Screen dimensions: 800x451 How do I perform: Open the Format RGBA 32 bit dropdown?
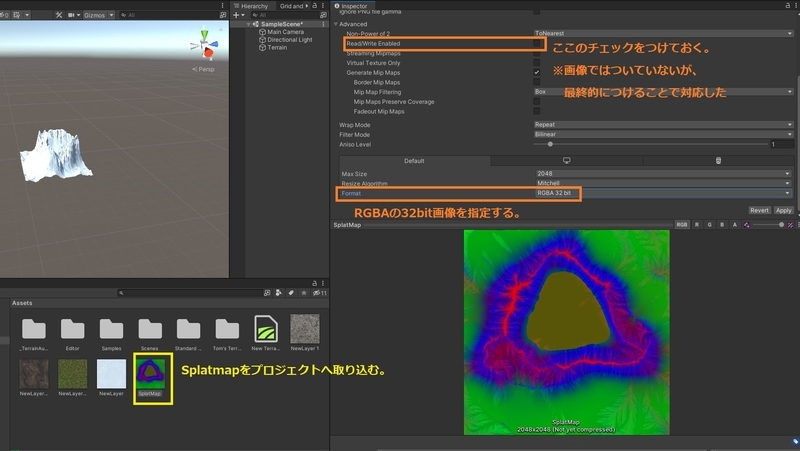click(663, 193)
